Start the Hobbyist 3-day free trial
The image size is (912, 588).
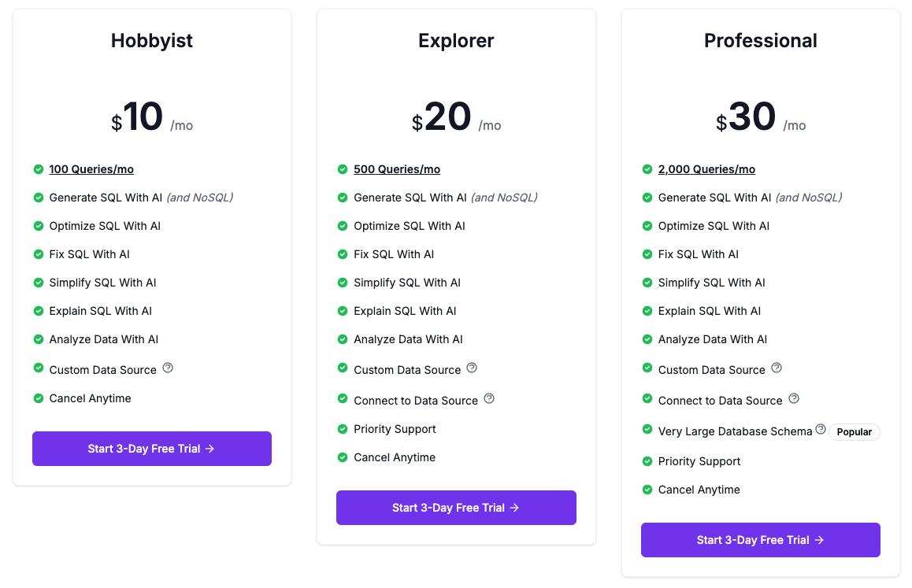click(x=152, y=449)
